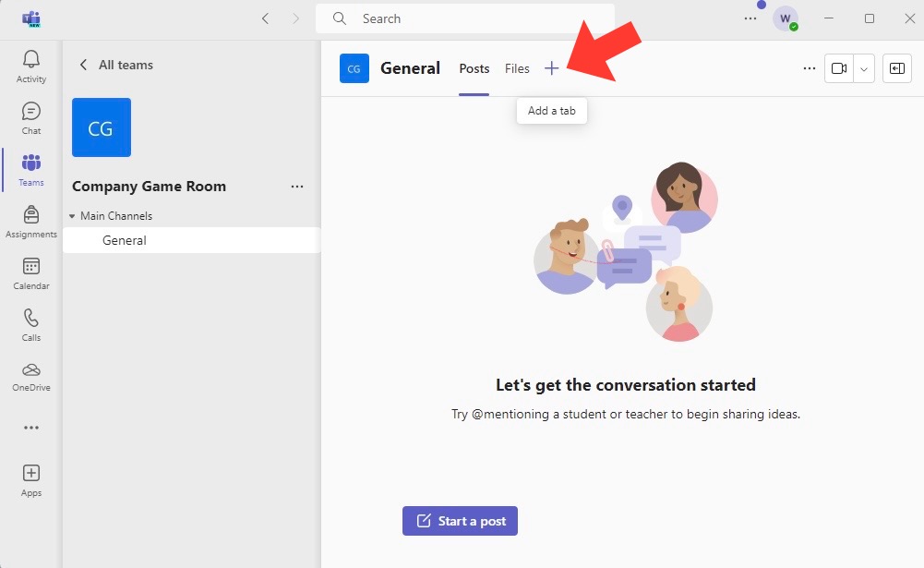Minimize the Teams window
This screenshot has width=924, height=568.
(829, 18)
